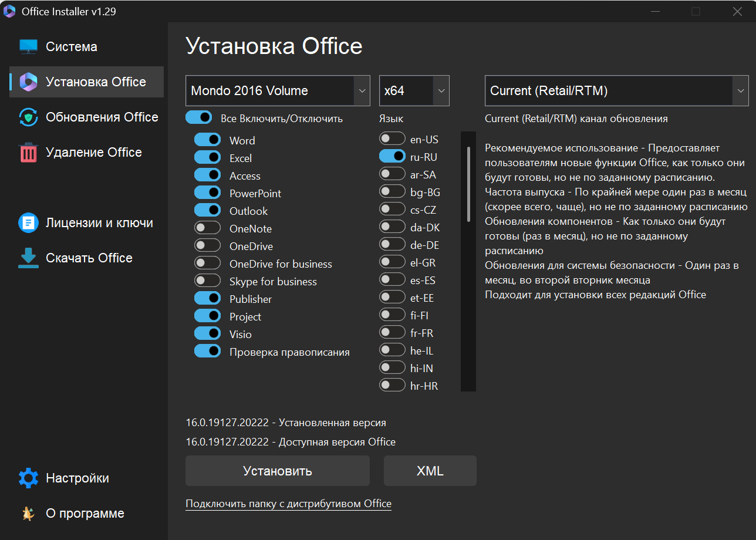Screen dimensions: 756x540
Task: Go to the Обновления Office section
Action: 102,117
